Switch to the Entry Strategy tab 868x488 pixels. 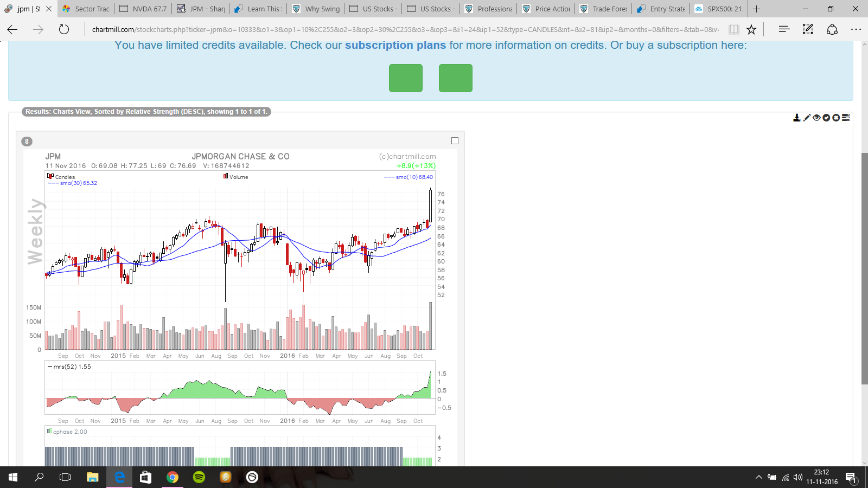(661, 9)
